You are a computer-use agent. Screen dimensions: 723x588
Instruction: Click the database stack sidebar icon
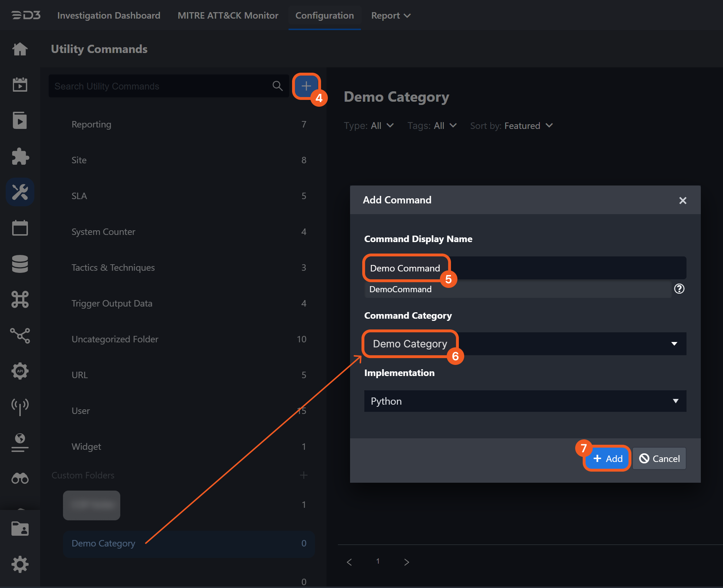[x=20, y=264]
